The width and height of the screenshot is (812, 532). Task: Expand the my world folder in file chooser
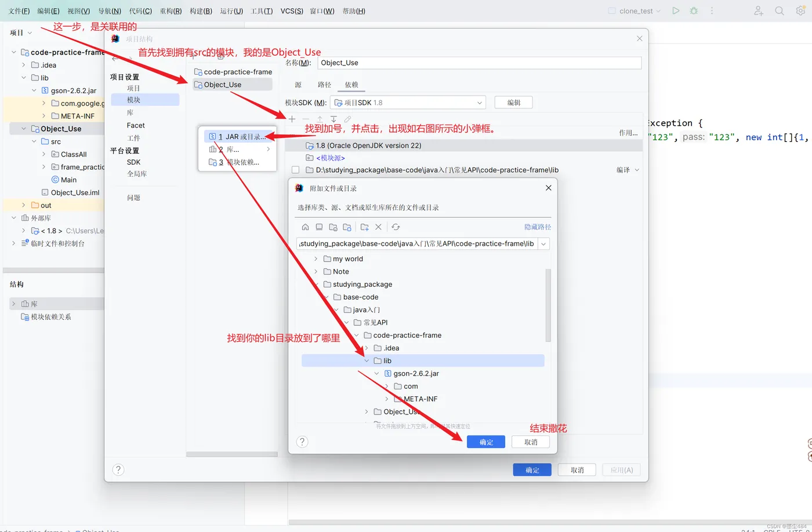coord(316,259)
